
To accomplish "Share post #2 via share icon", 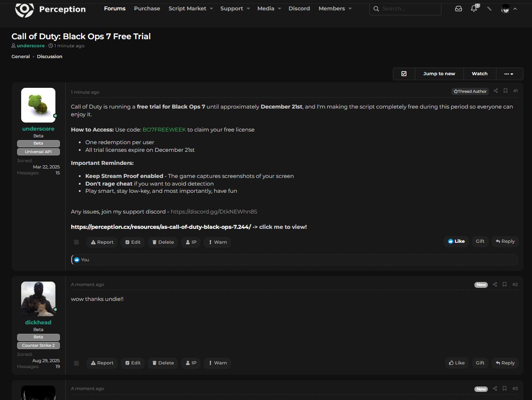I will pyautogui.click(x=495, y=284).
